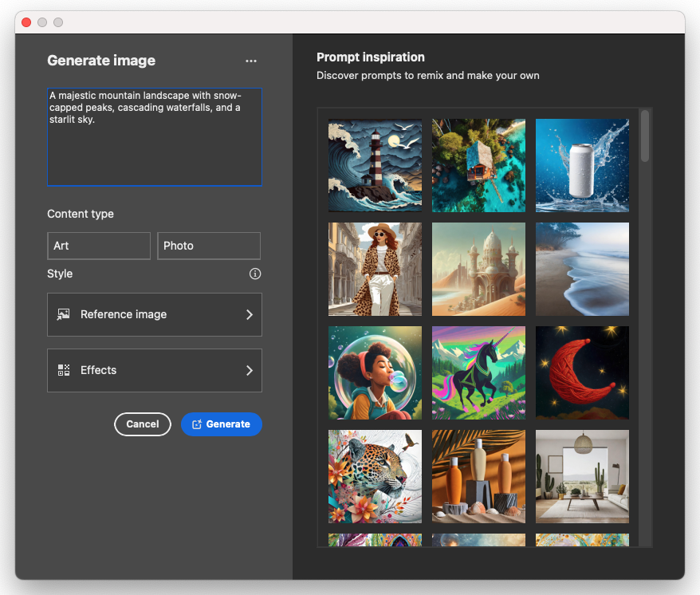Select the colorful unicorn thumbnail

click(x=478, y=372)
